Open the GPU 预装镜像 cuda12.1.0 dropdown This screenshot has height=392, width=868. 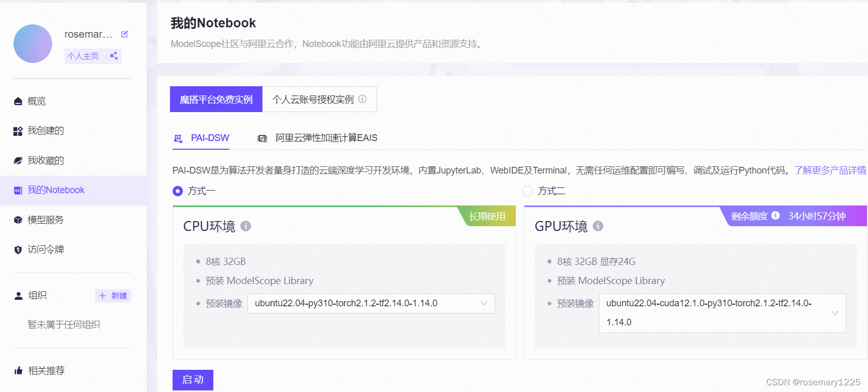pos(722,313)
